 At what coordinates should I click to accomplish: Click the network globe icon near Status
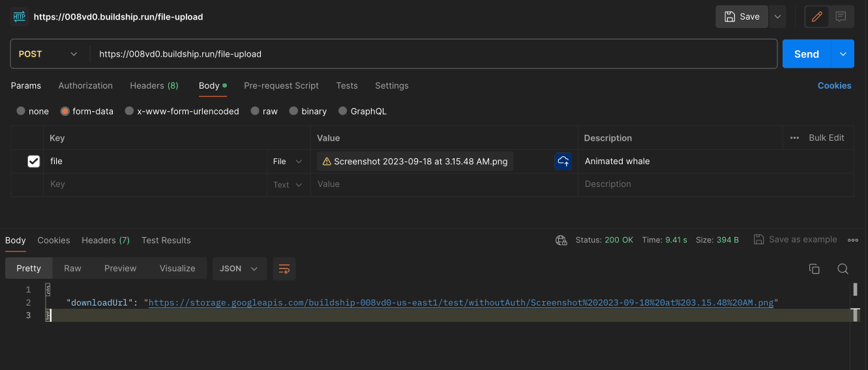click(561, 240)
